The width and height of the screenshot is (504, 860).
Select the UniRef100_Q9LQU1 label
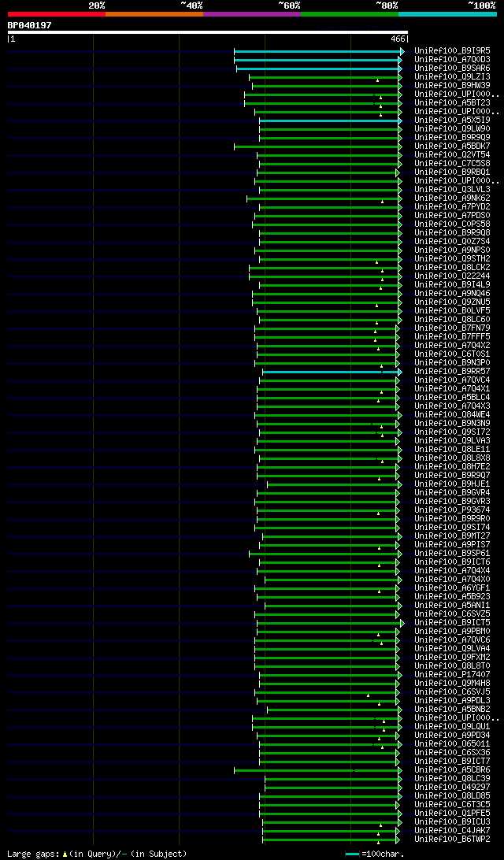click(x=453, y=726)
